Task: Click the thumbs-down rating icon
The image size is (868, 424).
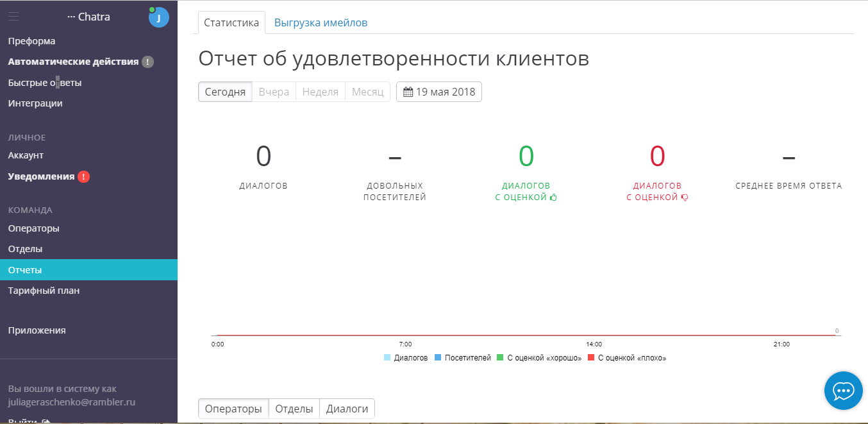Action: click(685, 197)
